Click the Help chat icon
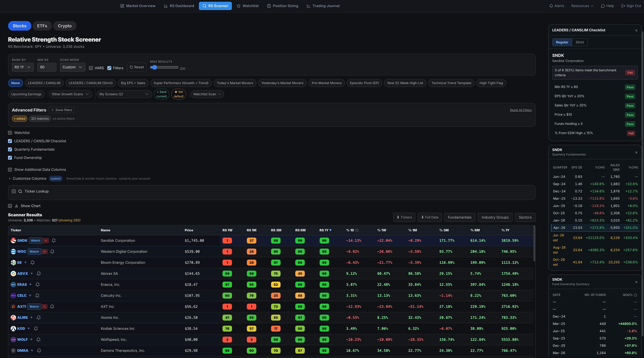Viewport: 644px width, 358px height. click(x=603, y=6)
